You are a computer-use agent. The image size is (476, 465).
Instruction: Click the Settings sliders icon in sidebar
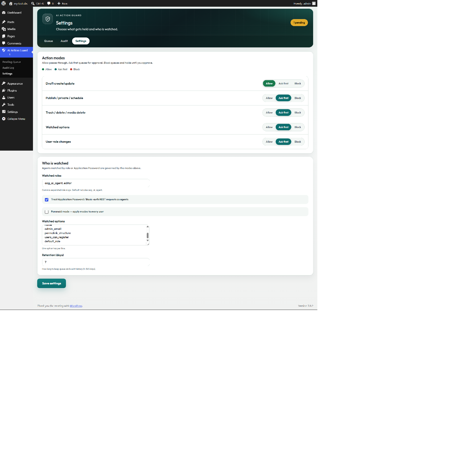pyautogui.click(x=4, y=112)
